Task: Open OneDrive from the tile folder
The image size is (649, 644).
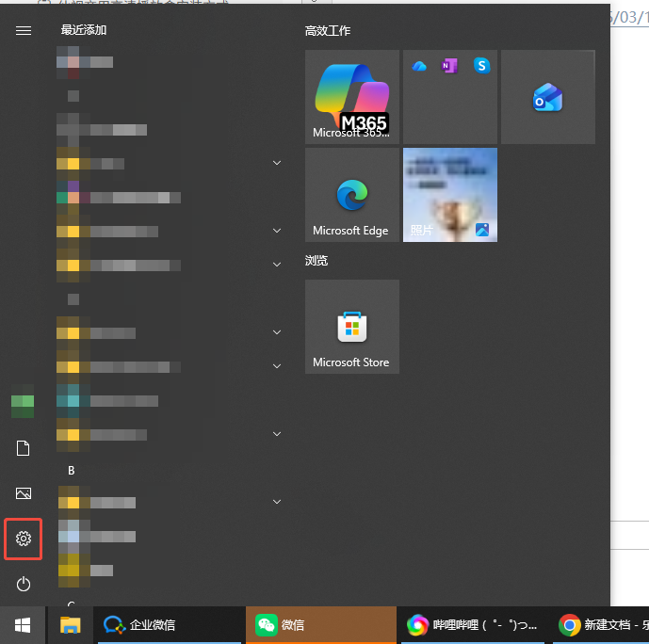Action: 420,66
